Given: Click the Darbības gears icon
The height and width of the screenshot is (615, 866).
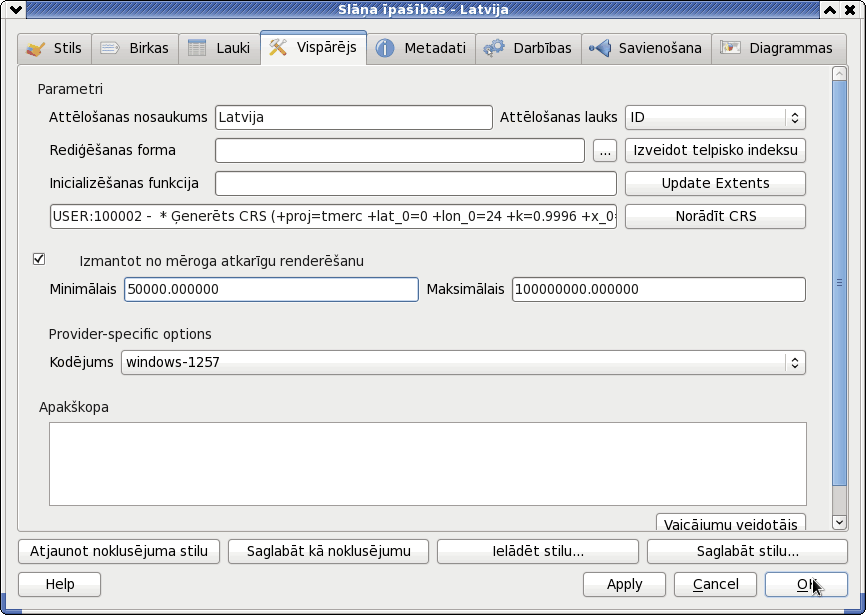Looking at the screenshot, I should [494, 48].
